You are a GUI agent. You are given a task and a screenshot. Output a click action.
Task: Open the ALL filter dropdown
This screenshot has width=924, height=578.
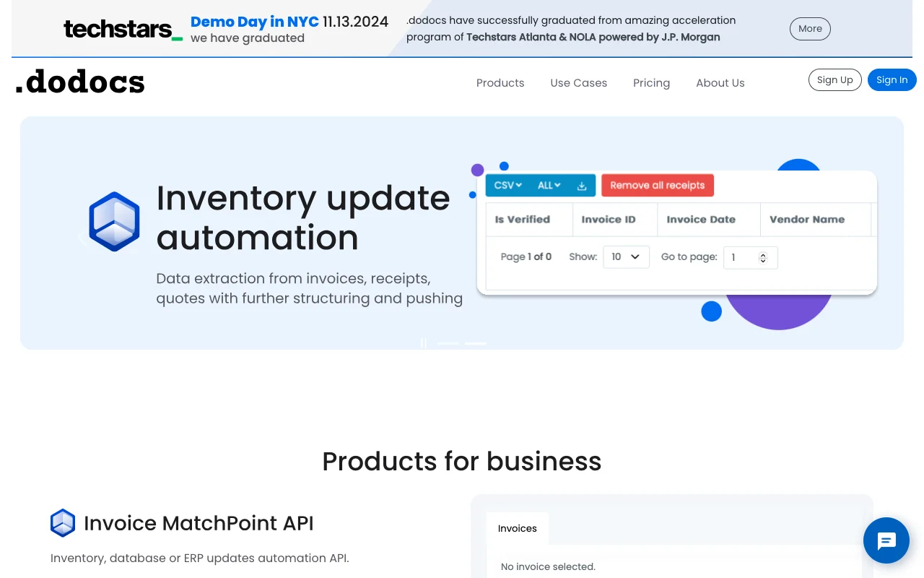click(x=549, y=185)
